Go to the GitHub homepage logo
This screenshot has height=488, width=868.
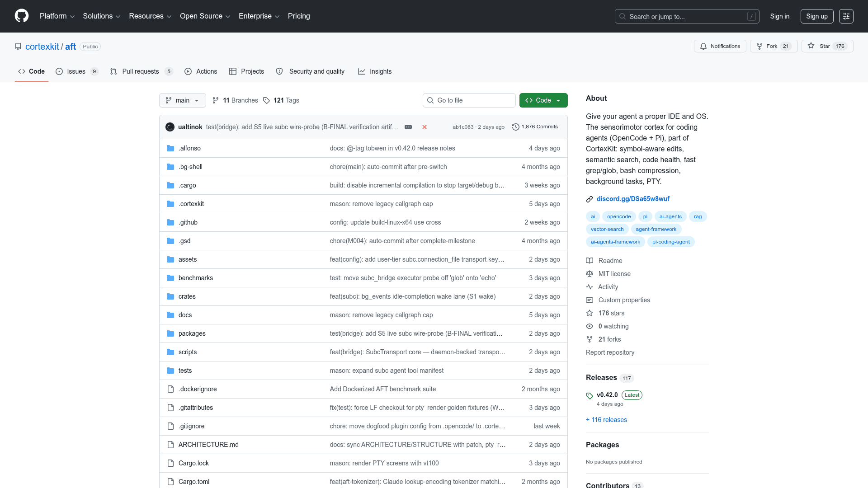22,16
